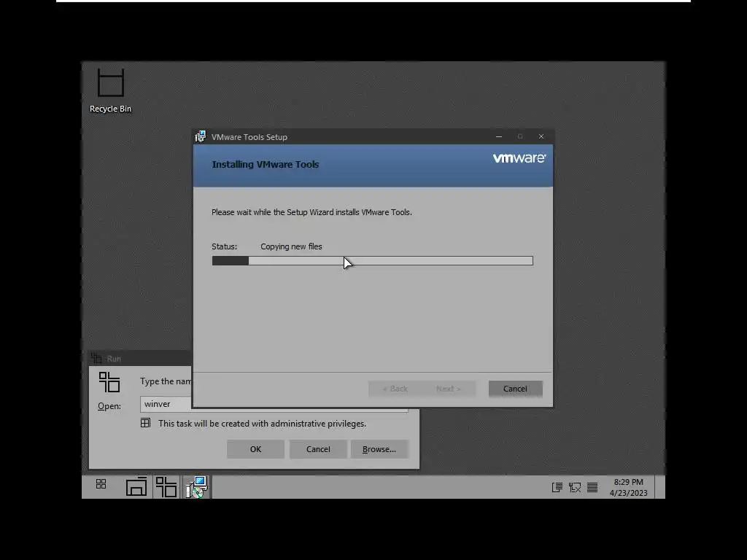747x560 pixels.
Task: Click the disabled Next button in setup wizard
Action: point(449,389)
